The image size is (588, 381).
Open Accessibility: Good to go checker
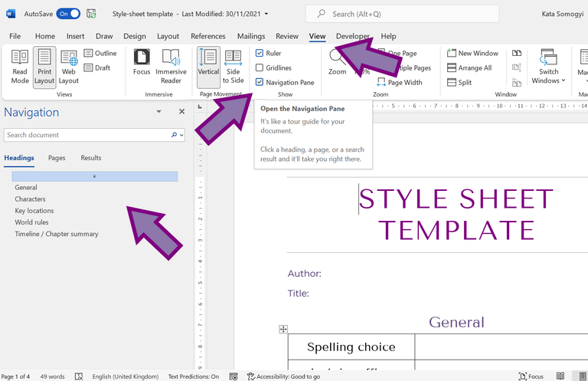[x=283, y=376]
